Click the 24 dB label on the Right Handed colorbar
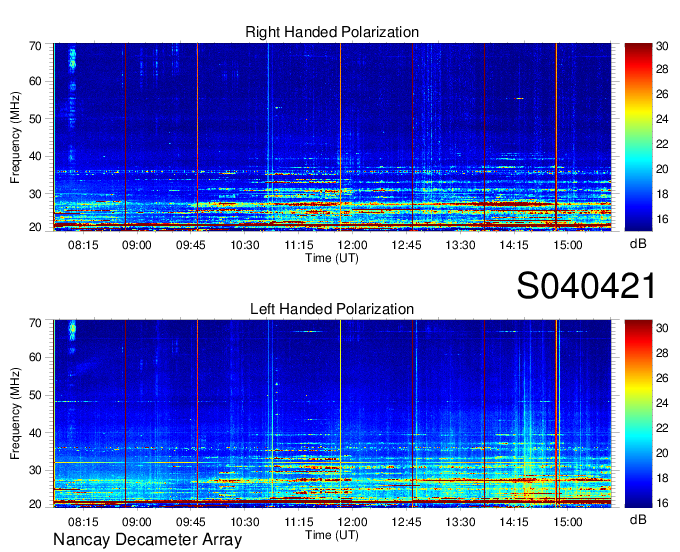This screenshot has width=680, height=552. (662, 119)
